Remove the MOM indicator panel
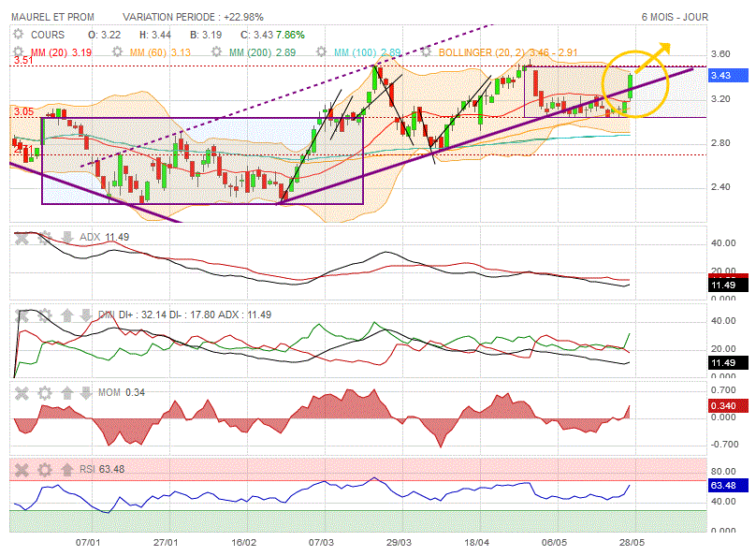756x556 pixels. click(x=22, y=393)
